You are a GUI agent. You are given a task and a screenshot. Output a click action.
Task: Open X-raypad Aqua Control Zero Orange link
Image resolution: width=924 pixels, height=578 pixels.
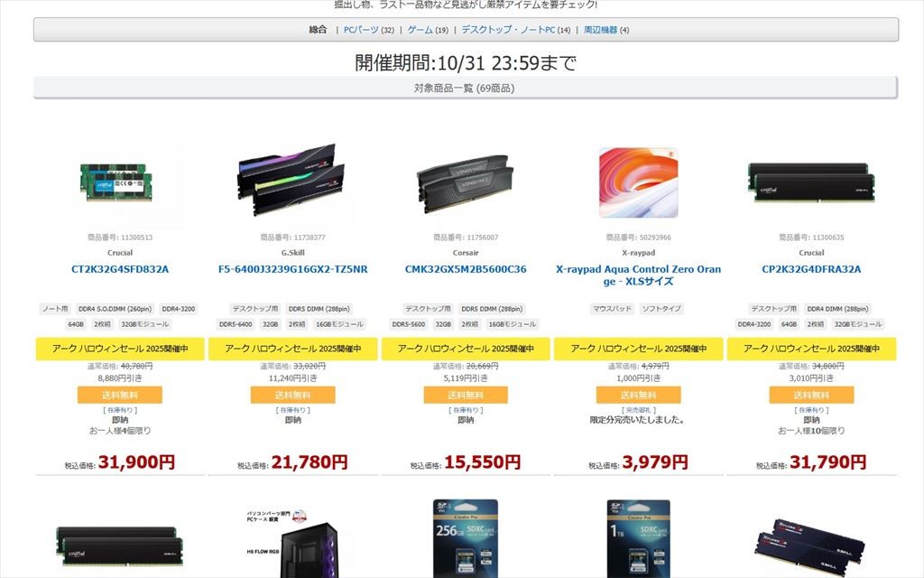[x=638, y=275]
